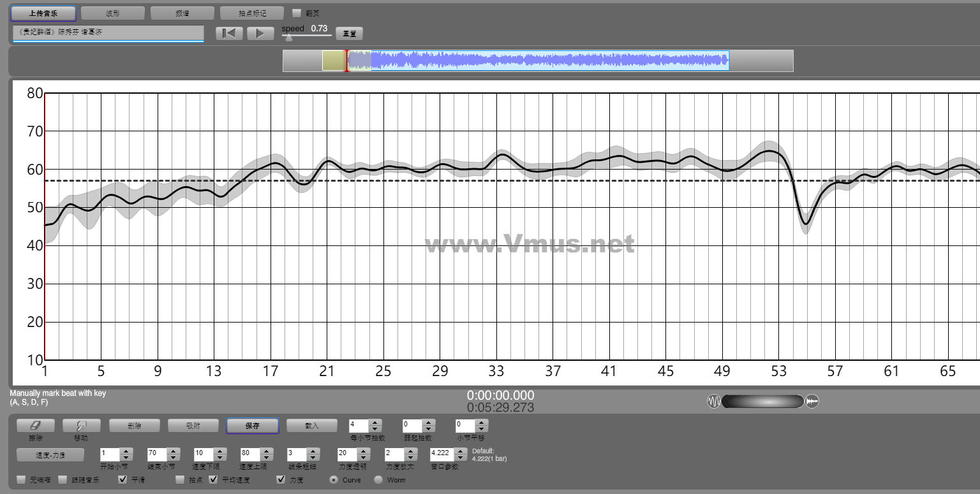This screenshot has height=494, width=980.
Task: Open the 频谱 spectrum view
Action: (x=182, y=13)
